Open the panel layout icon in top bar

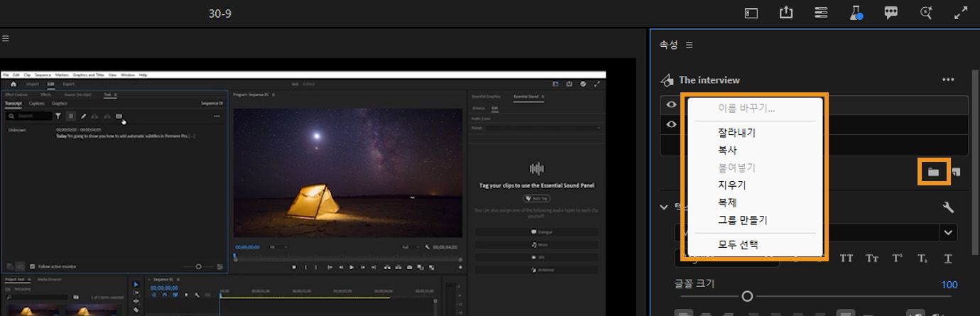(x=751, y=13)
